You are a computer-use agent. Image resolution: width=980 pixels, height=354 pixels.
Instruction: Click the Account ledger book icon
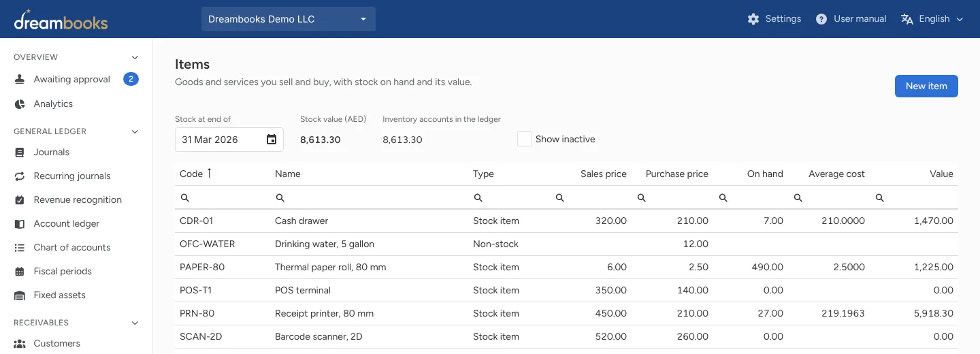pos(20,224)
